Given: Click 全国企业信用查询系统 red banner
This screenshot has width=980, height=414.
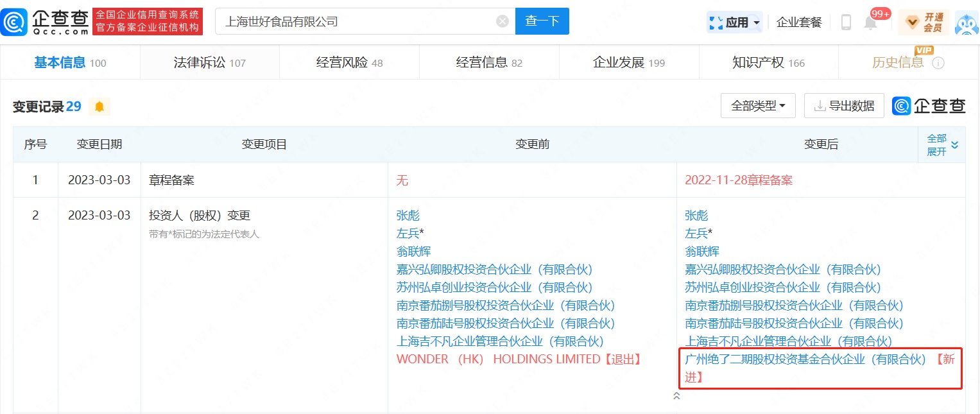Looking at the screenshot, I should pos(148,21).
